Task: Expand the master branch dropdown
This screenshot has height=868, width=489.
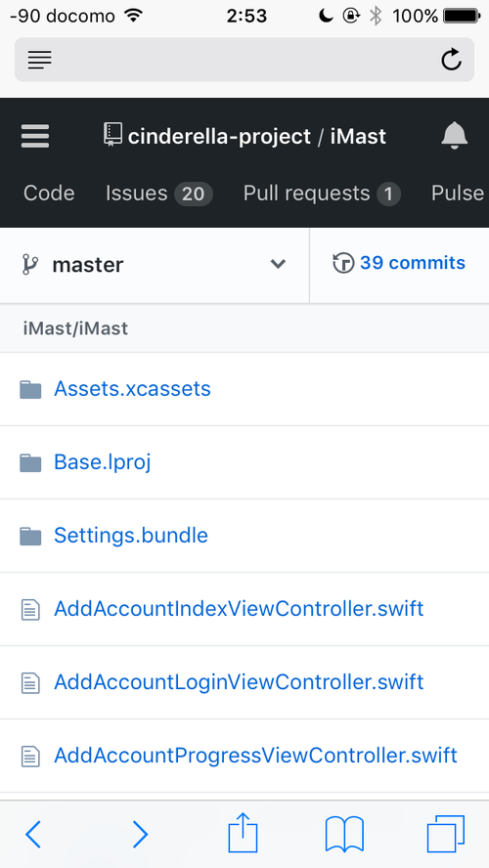Action: [x=155, y=265]
